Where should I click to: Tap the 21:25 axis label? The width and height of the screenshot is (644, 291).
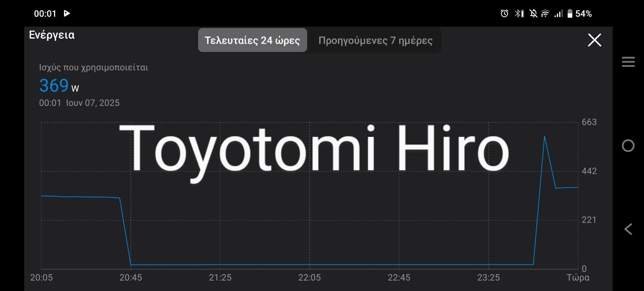click(220, 277)
